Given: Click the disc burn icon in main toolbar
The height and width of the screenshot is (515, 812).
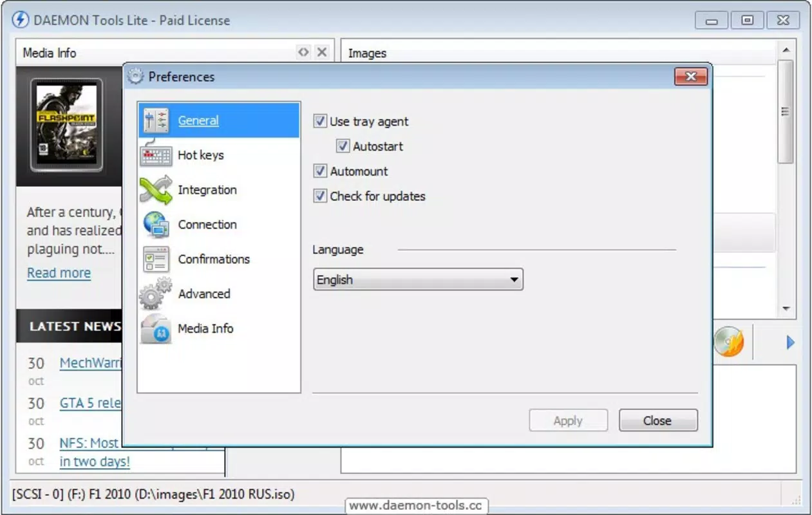Looking at the screenshot, I should (x=729, y=342).
